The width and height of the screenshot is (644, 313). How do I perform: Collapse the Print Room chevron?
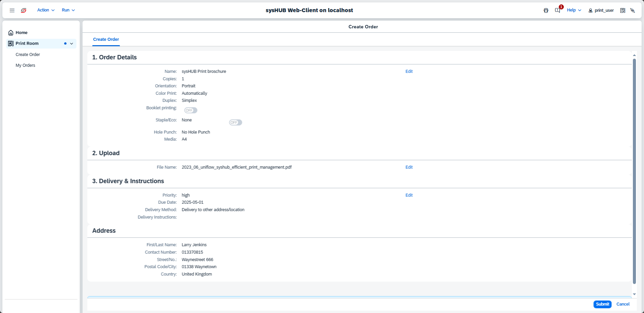tap(71, 44)
